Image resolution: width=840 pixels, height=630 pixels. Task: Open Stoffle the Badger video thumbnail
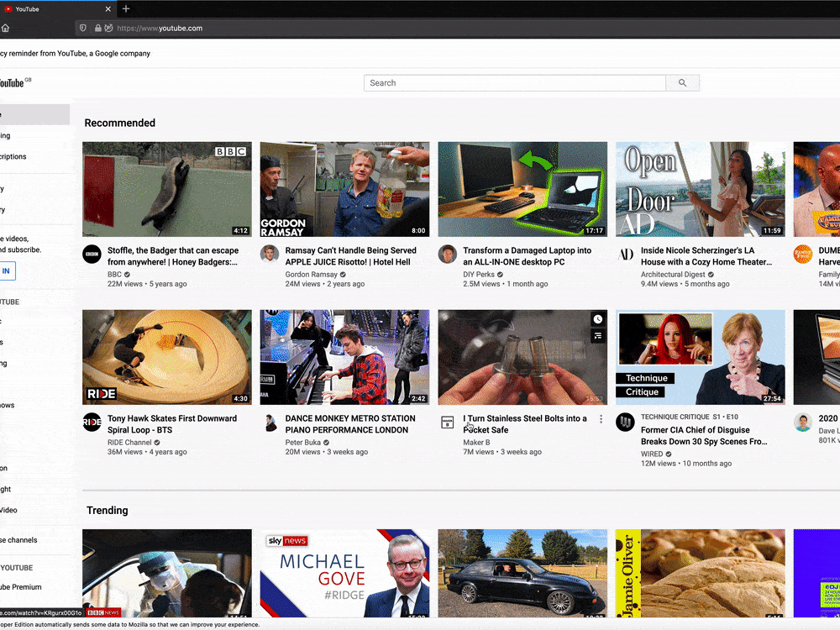coord(166,189)
